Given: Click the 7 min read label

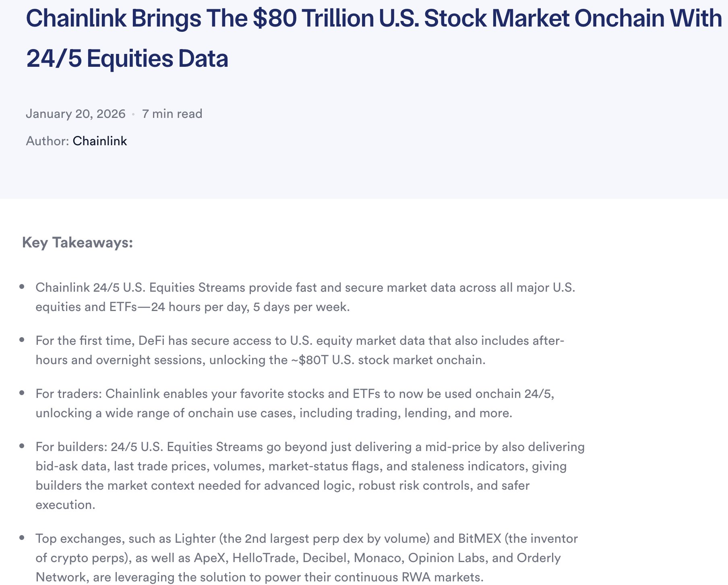Looking at the screenshot, I should coord(172,114).
